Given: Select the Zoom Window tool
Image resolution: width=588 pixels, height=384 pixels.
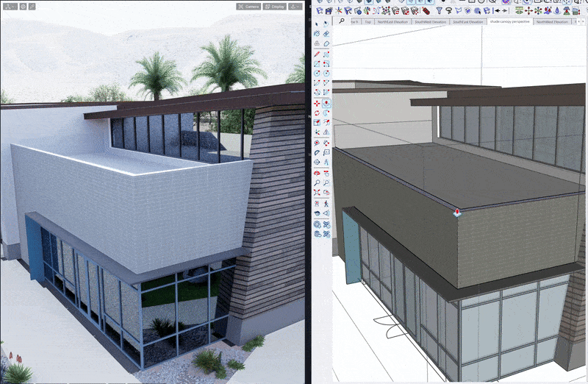Looking at the screenshot, I should (x=326, y=182).
